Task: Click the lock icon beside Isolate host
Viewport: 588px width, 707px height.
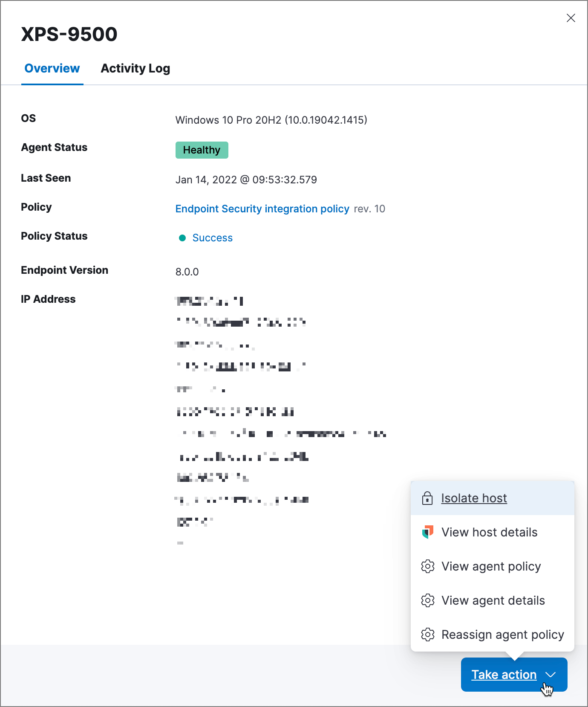Action: coord(427,498)
